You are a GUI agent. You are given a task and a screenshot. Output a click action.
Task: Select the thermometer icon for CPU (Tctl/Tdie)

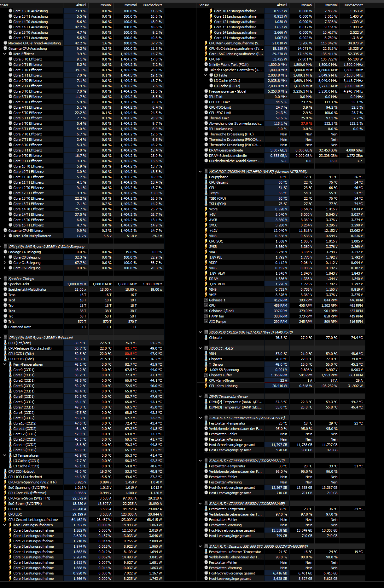5,343
